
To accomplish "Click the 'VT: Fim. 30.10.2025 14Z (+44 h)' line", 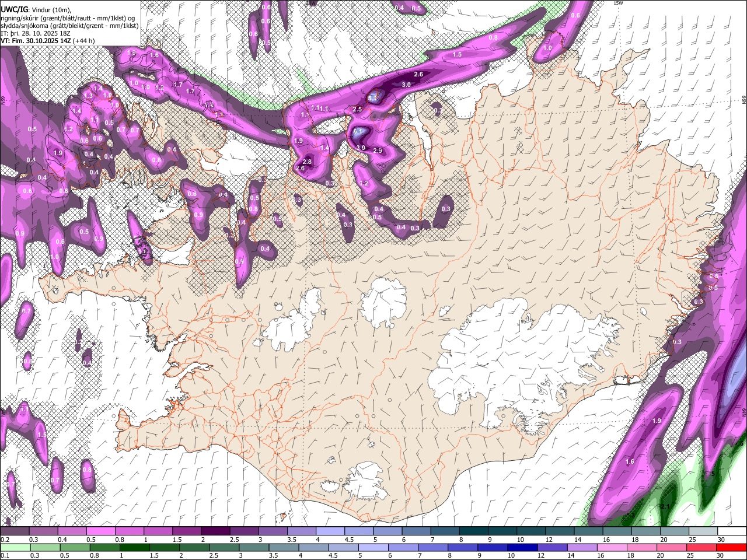I will point(47,41).
